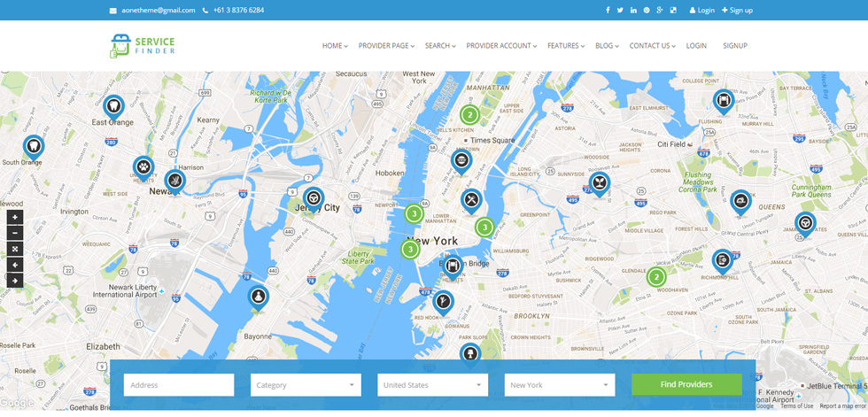This screenshot has height=417, width=868.
Task: Expand the Features menu
Action: tap(566, 46)
